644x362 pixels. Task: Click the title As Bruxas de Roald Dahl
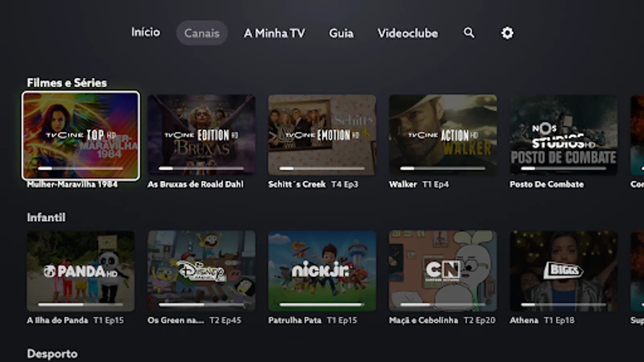195,184
